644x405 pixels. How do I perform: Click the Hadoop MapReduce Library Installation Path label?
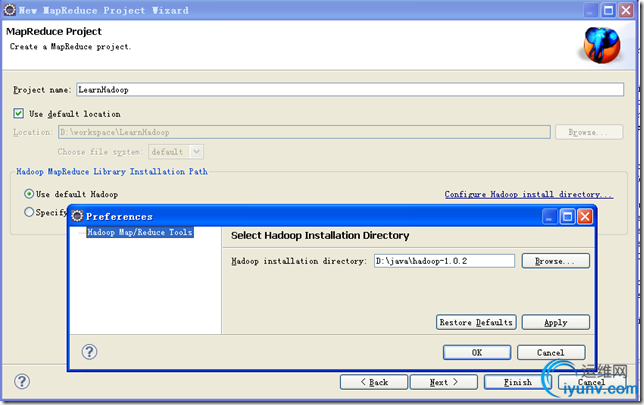(x=112, y=172)
